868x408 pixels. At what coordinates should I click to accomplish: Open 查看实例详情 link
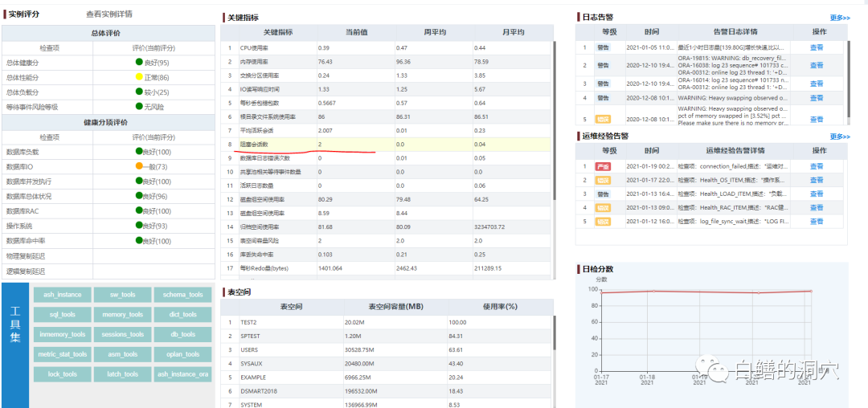point(109,14)
